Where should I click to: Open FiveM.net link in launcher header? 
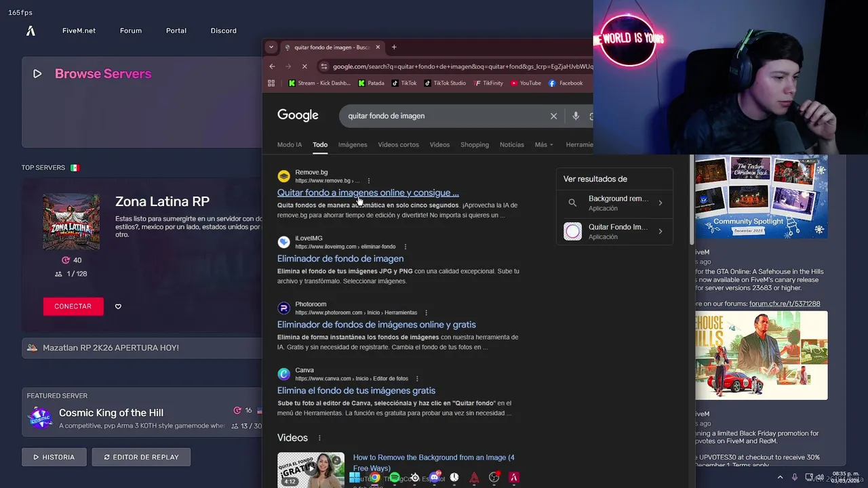click(79, 30)
